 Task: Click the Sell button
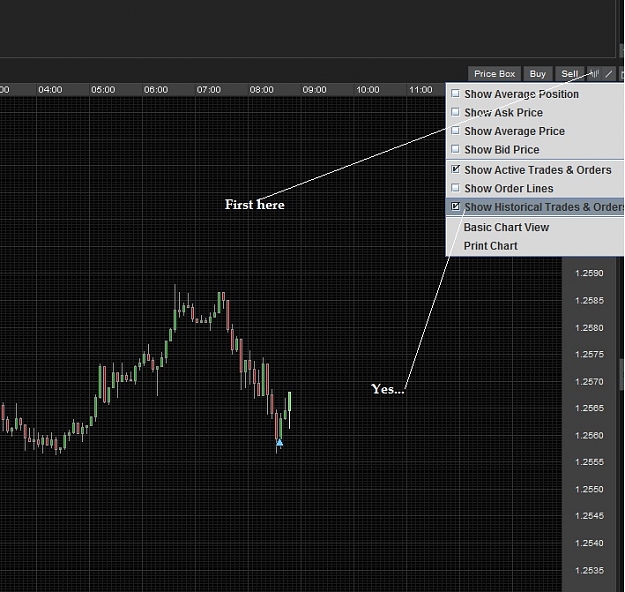(x=570, y=74)
